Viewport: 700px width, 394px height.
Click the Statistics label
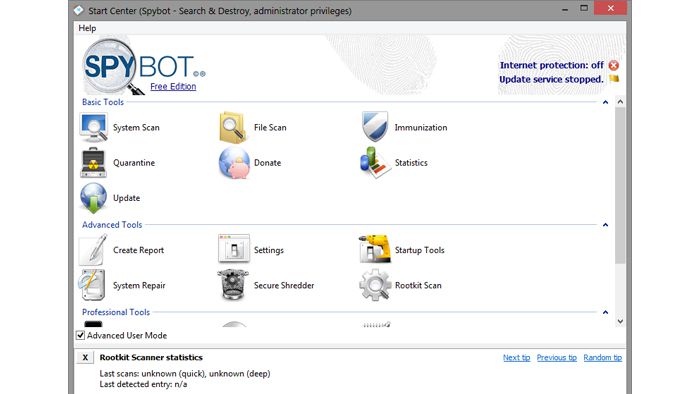[411, 163]
